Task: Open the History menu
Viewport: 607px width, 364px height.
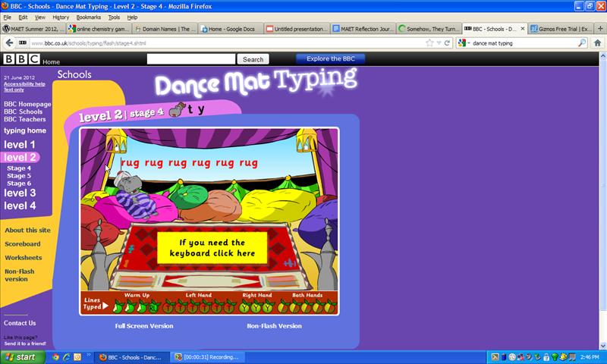Action: click(61, 17)
